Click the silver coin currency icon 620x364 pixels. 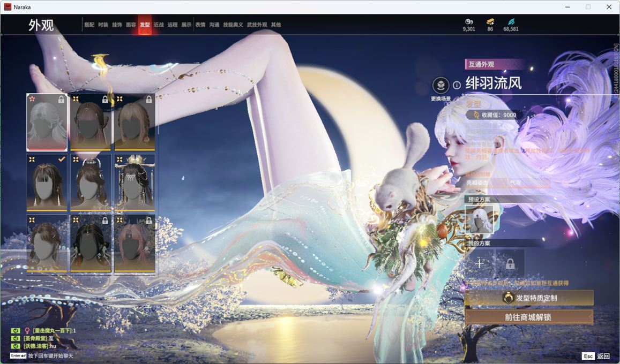(469, 21)
